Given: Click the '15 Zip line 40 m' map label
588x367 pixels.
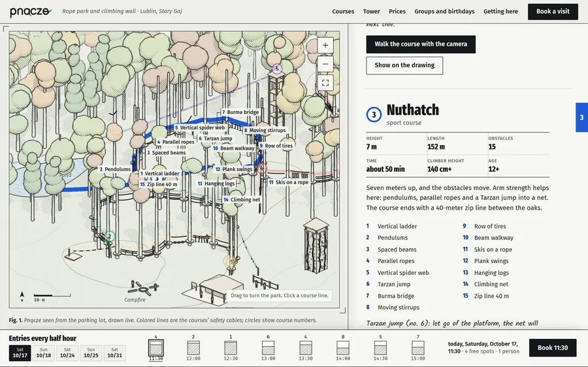Looking at the screenshot, I should tap(159, 184).
